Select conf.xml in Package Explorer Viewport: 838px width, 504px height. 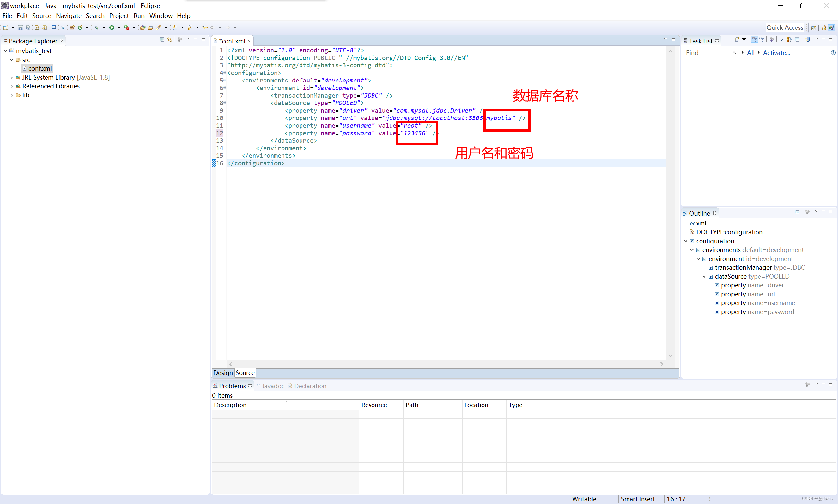tap(37, 69)
